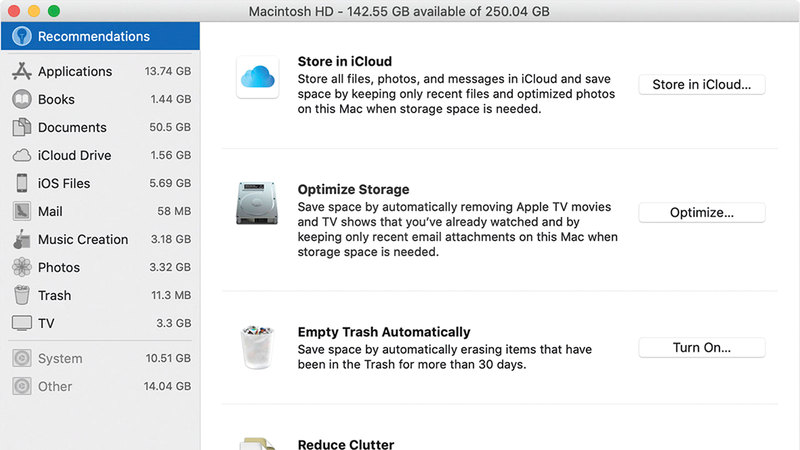Click the Photos flower icon

tap(21, 268)
